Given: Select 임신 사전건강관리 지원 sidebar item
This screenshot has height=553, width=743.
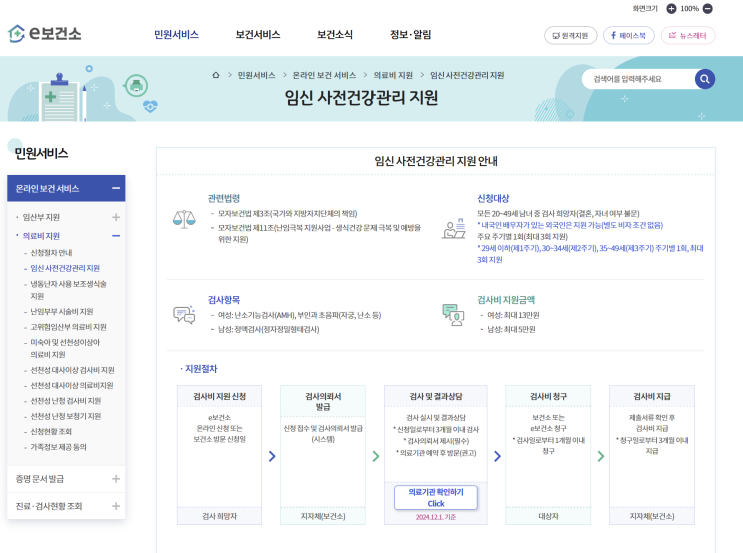Looking at the screenshot, I should pos(65,268).
